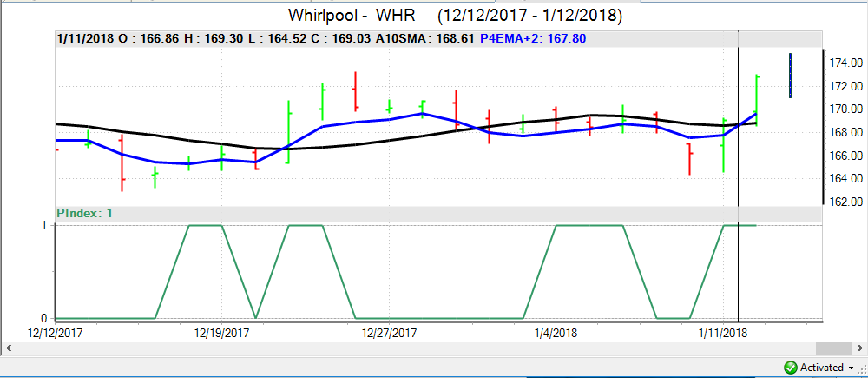Click the low value L : 164.52
This screenshot has height=378, width=868.
(279, 39)
